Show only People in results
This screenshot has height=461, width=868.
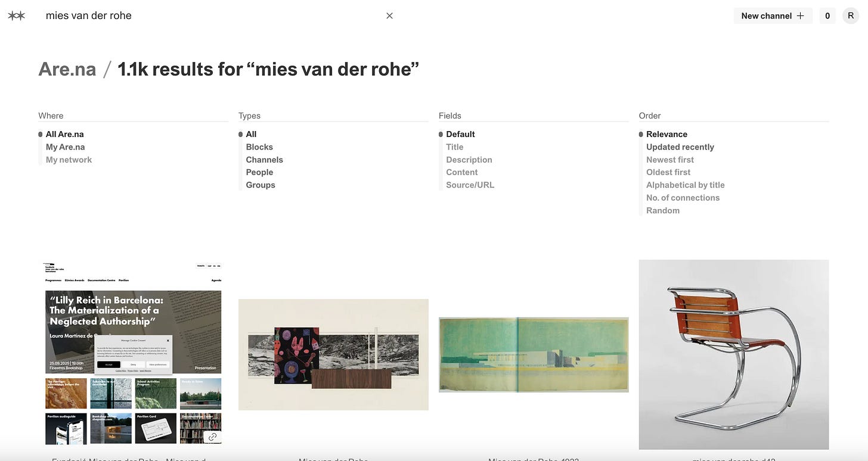260,172
